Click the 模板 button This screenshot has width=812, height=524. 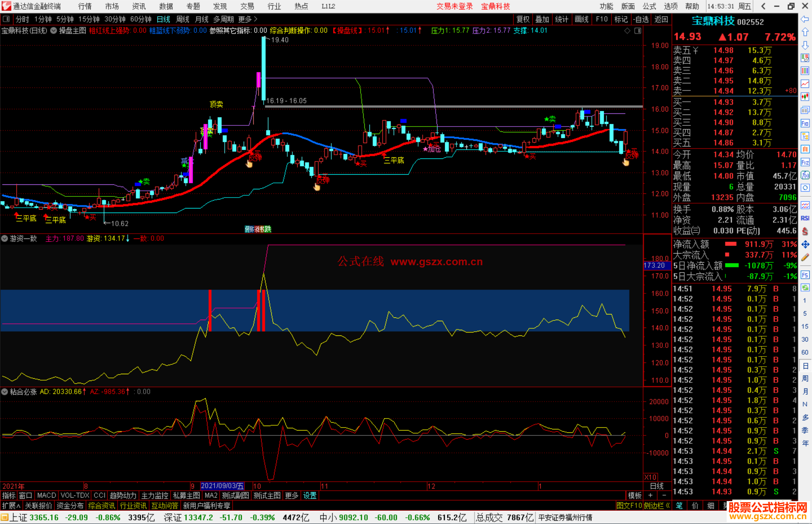[635, 495]
